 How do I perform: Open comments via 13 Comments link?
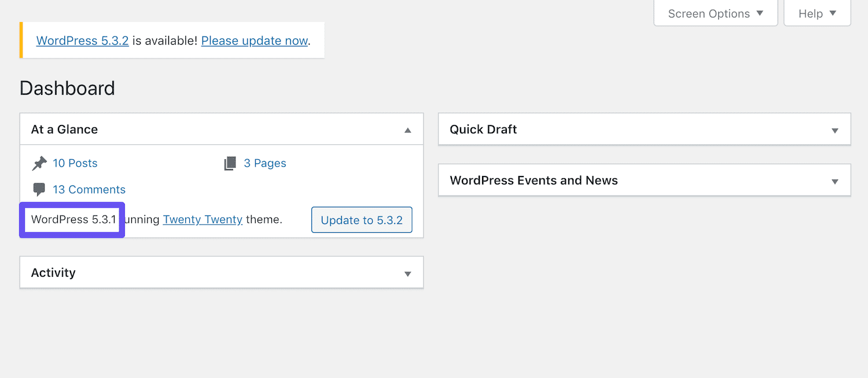coord(89,189)
